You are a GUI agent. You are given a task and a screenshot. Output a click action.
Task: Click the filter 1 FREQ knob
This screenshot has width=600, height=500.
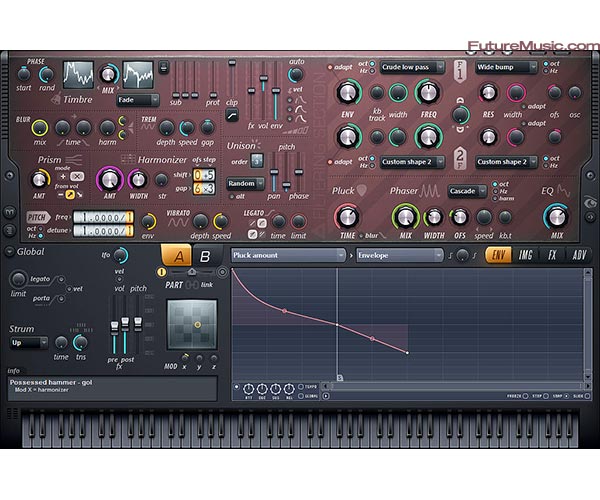[x=428, y=93]
